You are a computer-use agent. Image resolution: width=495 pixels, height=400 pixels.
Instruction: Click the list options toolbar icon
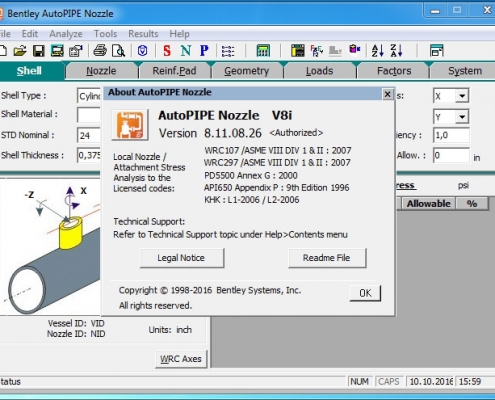coord(228,51)
